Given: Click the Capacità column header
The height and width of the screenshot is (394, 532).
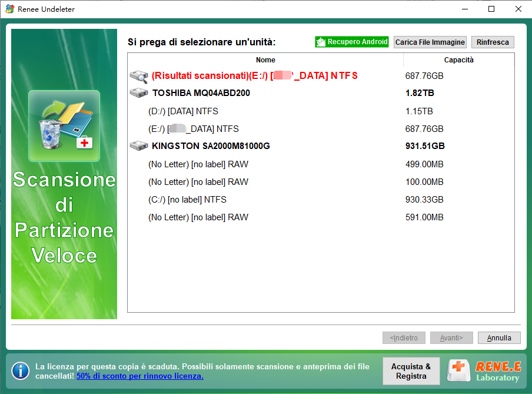Looking at the screenshot, I should 458,60.
